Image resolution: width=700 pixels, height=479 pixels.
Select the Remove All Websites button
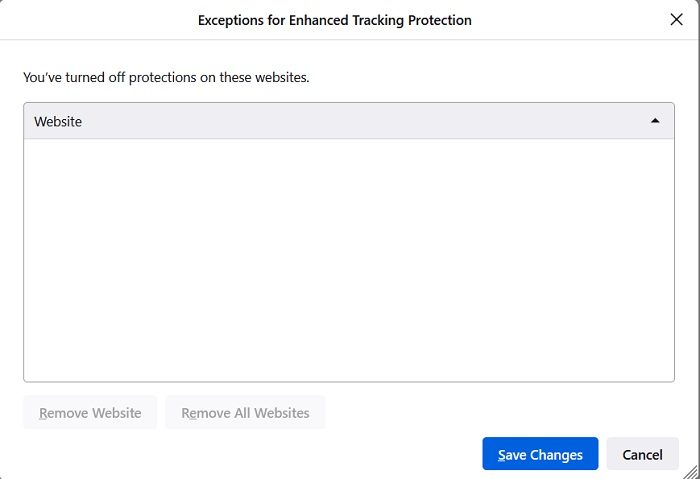(x=245, y=413)
